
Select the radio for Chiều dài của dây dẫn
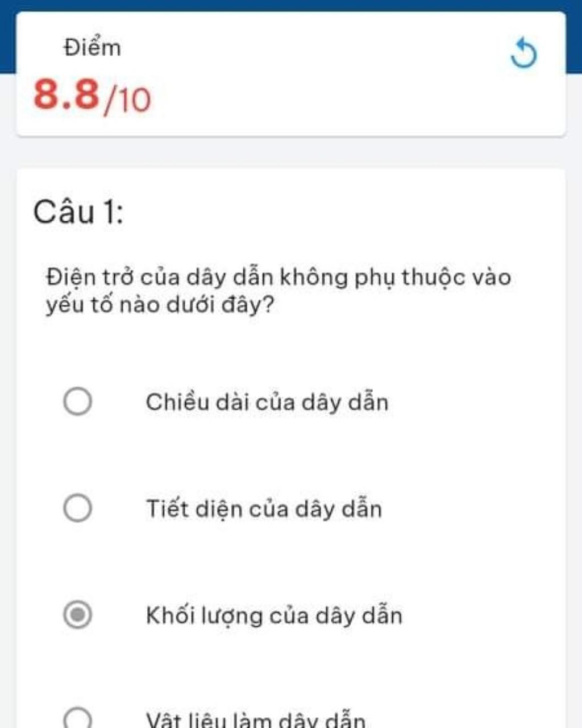(x=77, y=402)
